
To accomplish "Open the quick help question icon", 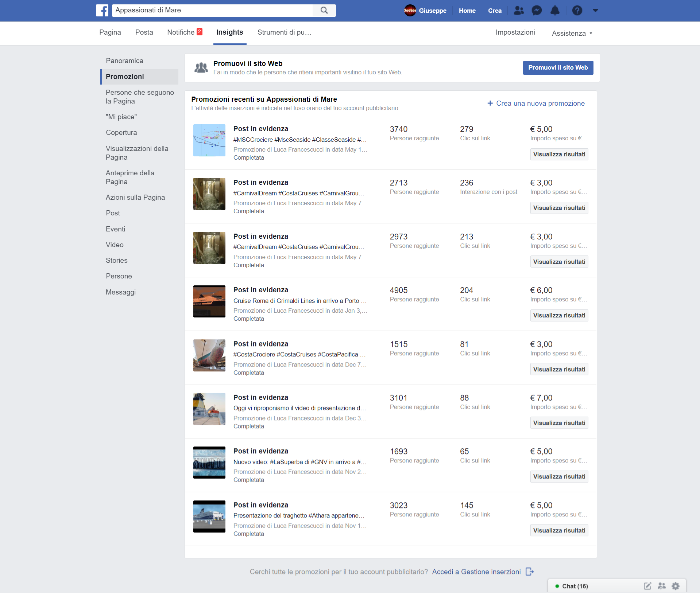I will click(x=577, y=11).
